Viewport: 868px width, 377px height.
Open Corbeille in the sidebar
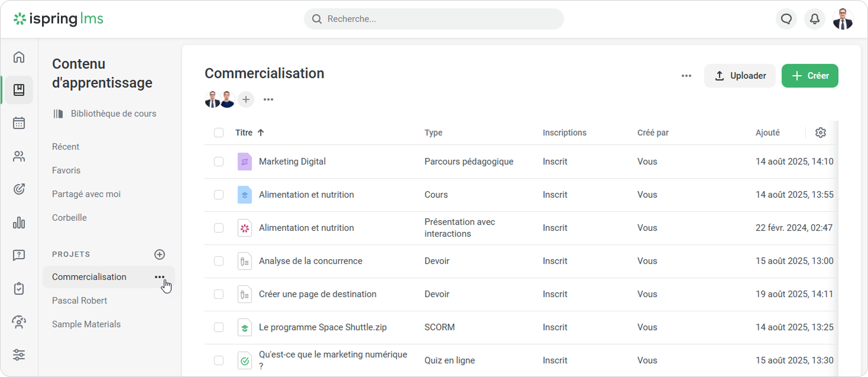[x=69, y=218]
